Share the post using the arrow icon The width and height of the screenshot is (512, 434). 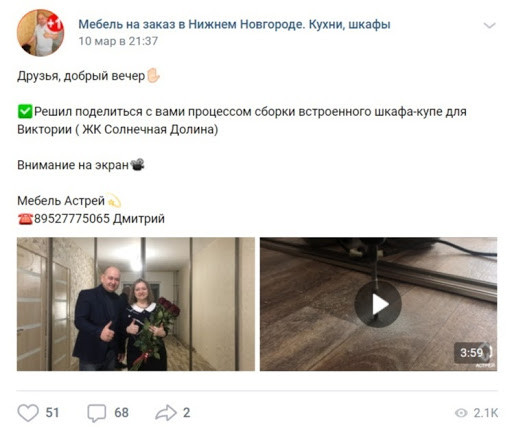pos(166,413)
